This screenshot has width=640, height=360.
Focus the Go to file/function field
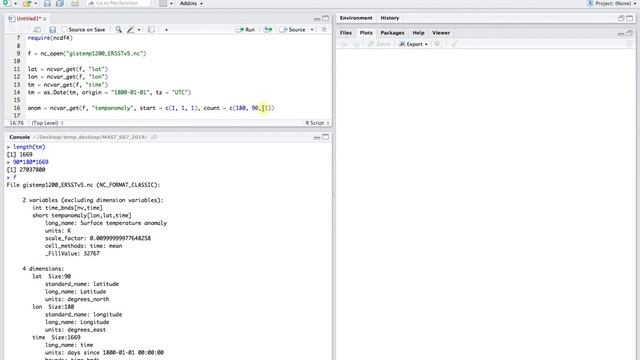(x=118, y=3)
